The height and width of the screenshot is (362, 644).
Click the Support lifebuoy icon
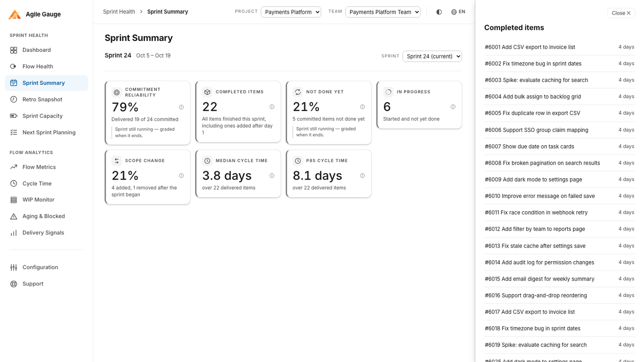14,284
